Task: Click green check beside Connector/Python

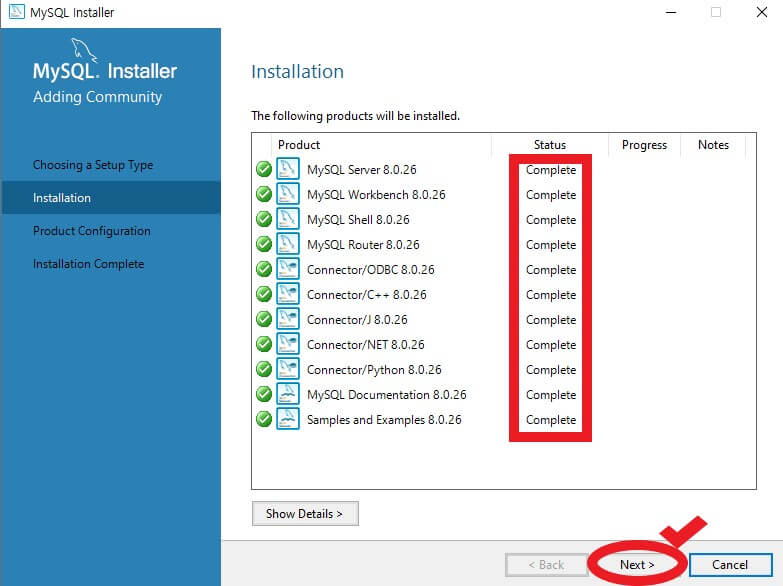Action: [x=264, y=369]
